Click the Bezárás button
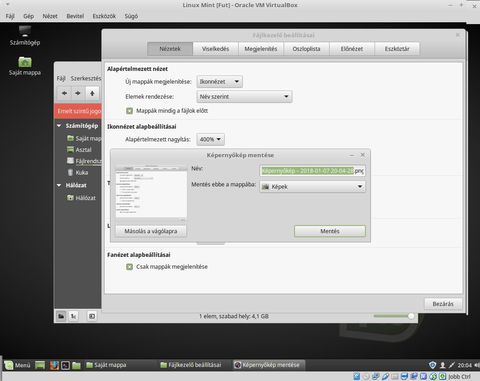 pyautogui.click(x=443, y=304)
